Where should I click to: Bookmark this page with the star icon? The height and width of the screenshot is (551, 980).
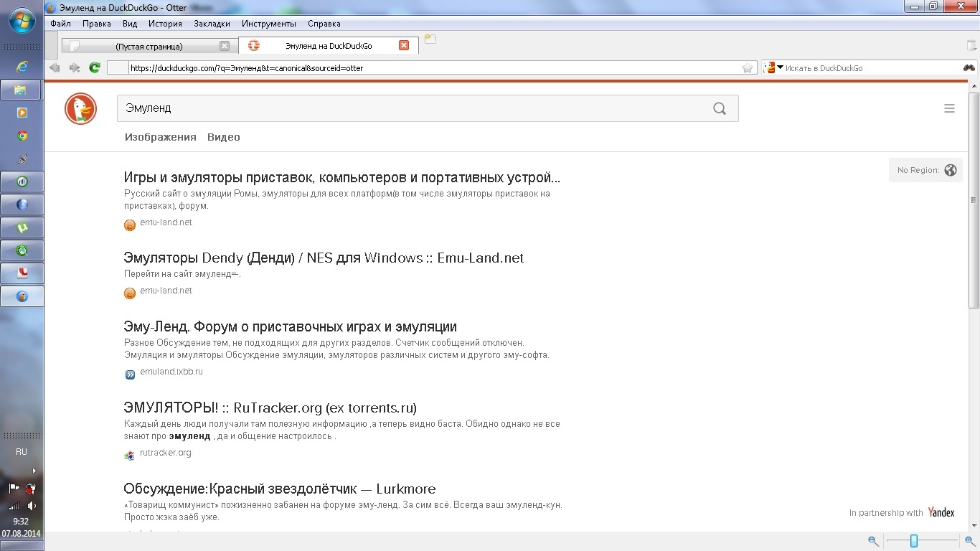pos(748,68)
